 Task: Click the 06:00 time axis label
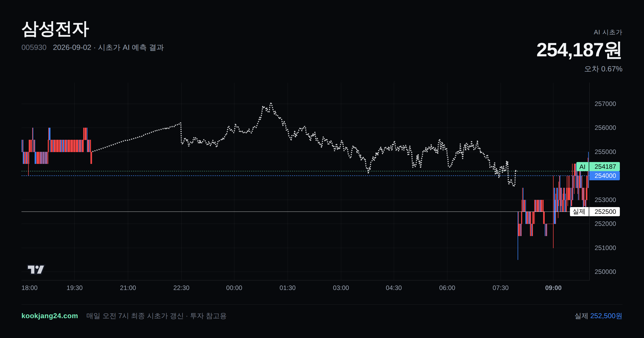(447, 288)
